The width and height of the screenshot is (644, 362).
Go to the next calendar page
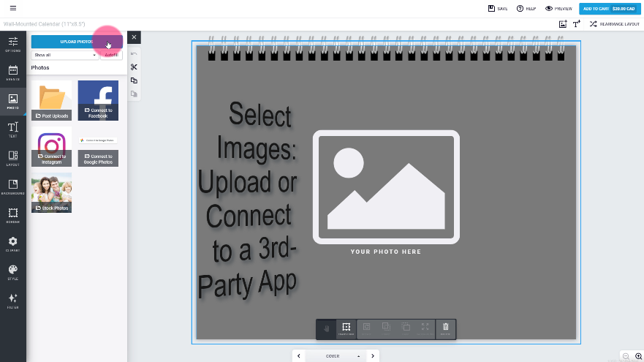click(x=373, y=356)
